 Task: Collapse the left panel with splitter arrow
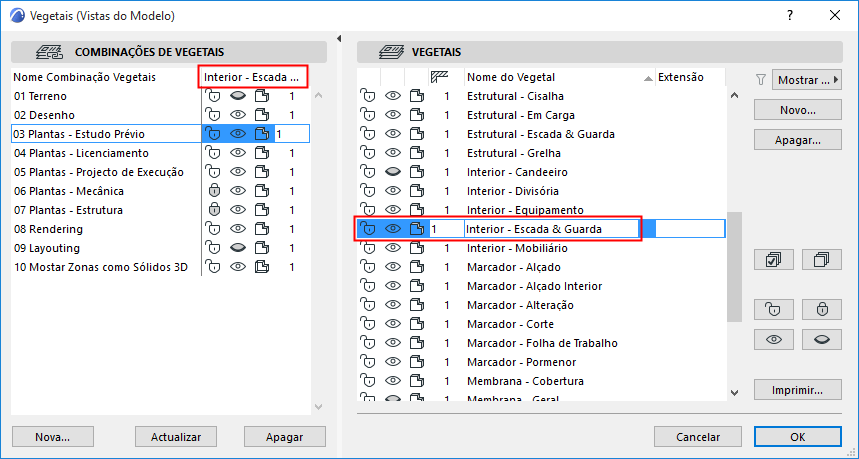coord(338,39)
